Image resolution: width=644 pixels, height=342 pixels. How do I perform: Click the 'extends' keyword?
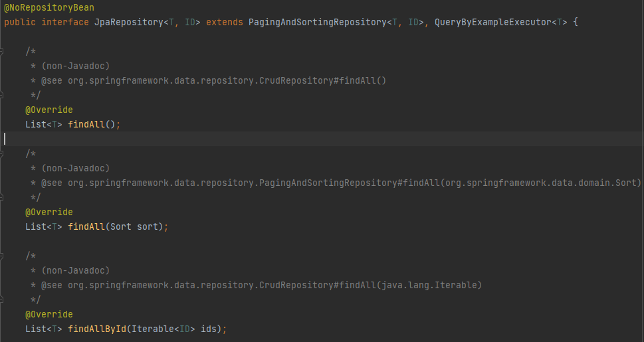(224, 22)
